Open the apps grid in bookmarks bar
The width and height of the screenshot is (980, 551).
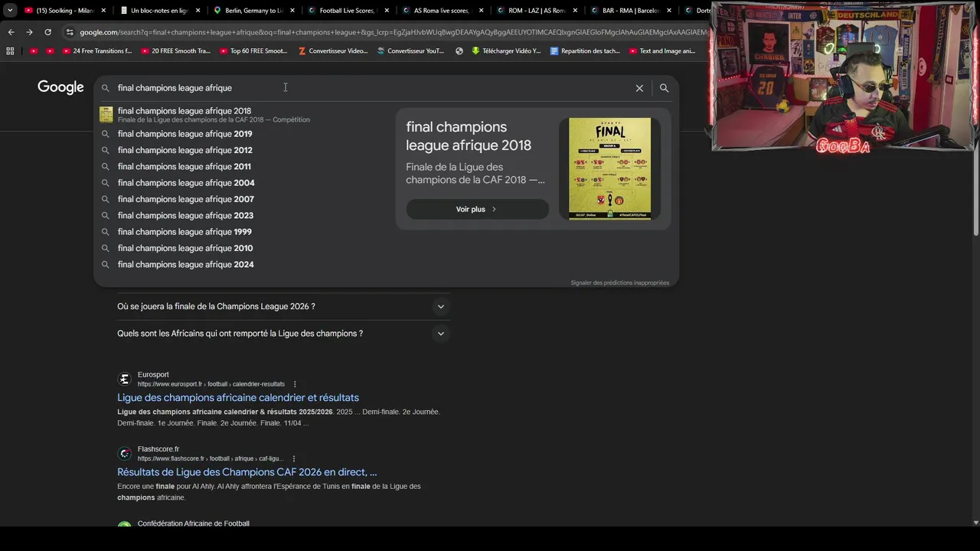pyautogui.click(x=10, y=51)
